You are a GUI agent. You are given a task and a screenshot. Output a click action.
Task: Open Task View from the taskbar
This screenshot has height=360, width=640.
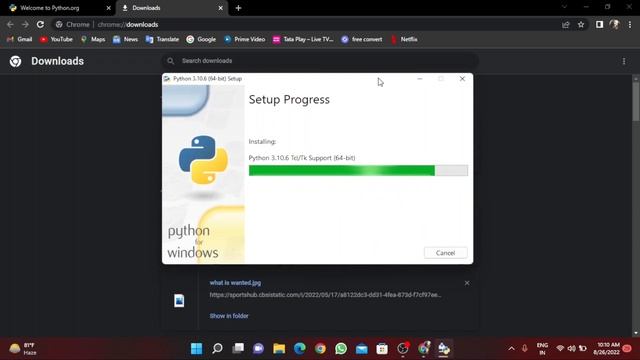238,349
